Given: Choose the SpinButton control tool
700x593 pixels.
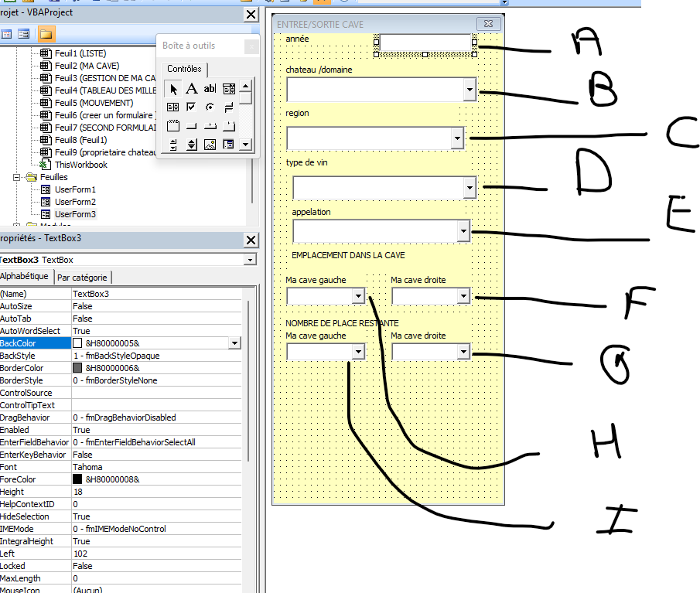Looking at the screenshot, I should [191, 145].
